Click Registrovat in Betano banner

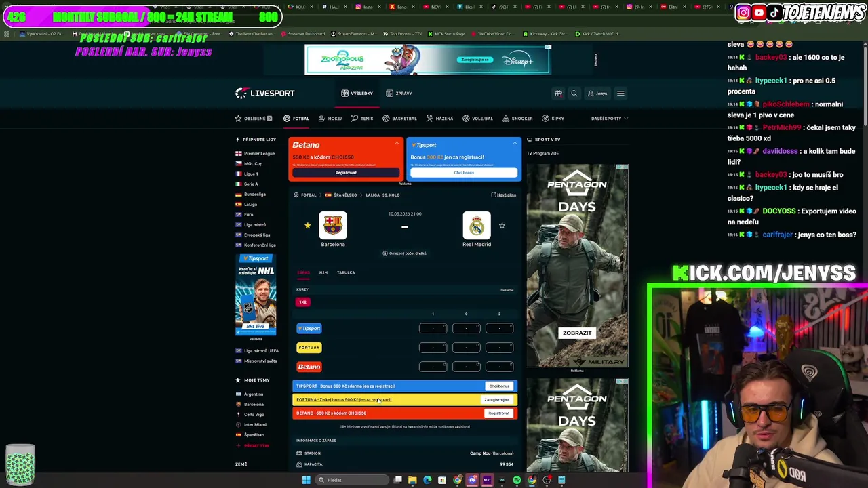(x=346, y=173)
